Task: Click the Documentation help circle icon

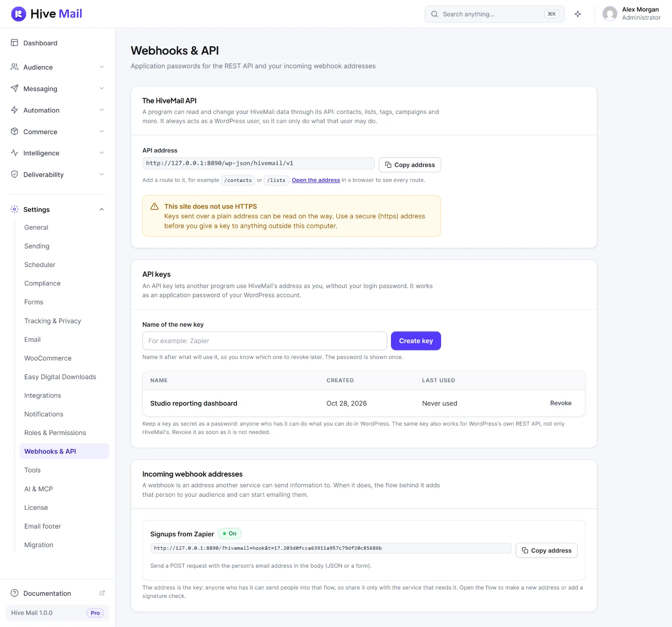Action: coord(14,593)
